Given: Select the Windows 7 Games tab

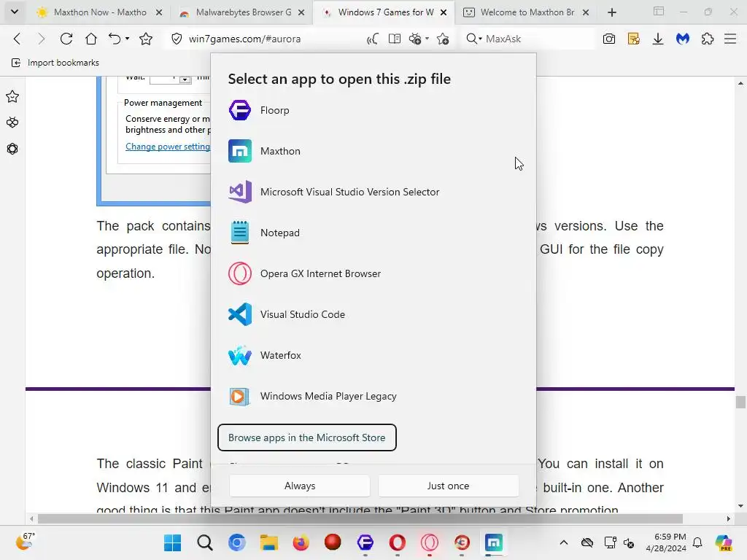Looking at the screenshot, I should 384,12.
